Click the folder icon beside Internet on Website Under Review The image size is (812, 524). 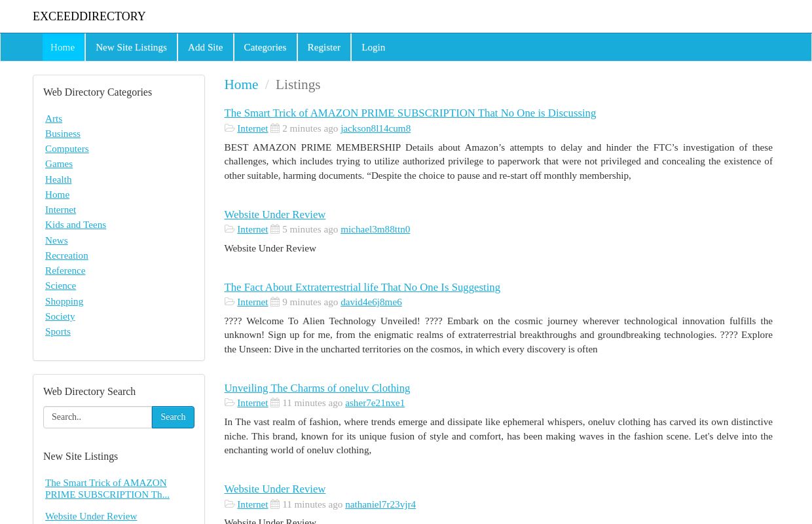click(x=230, y=229)
